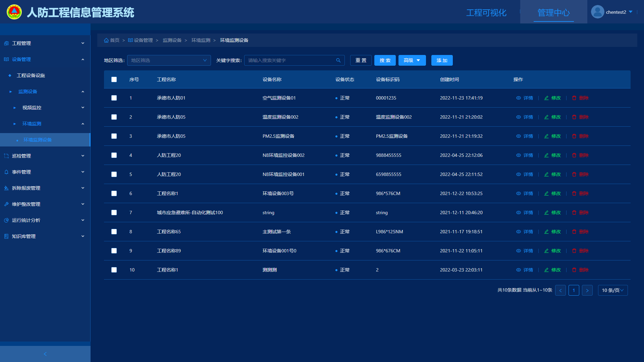Screen dimensions: 644x362
Task: Collapse the sidebar with bottom arrow icon
Action: click(45, 354)
